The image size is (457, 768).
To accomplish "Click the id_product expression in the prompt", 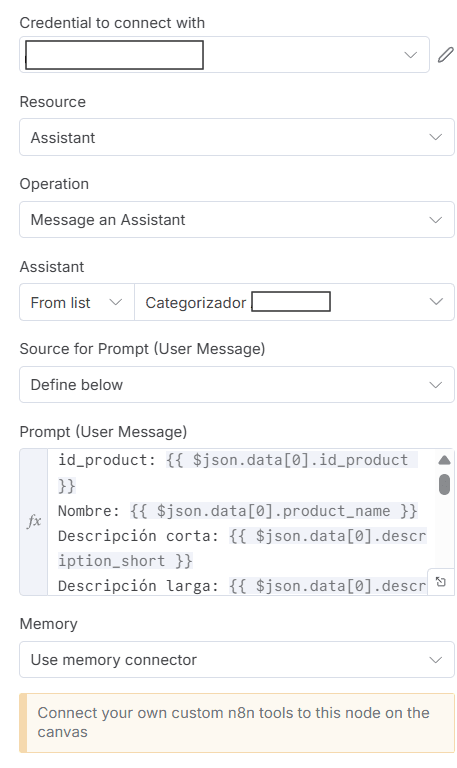I will point(291,473).
